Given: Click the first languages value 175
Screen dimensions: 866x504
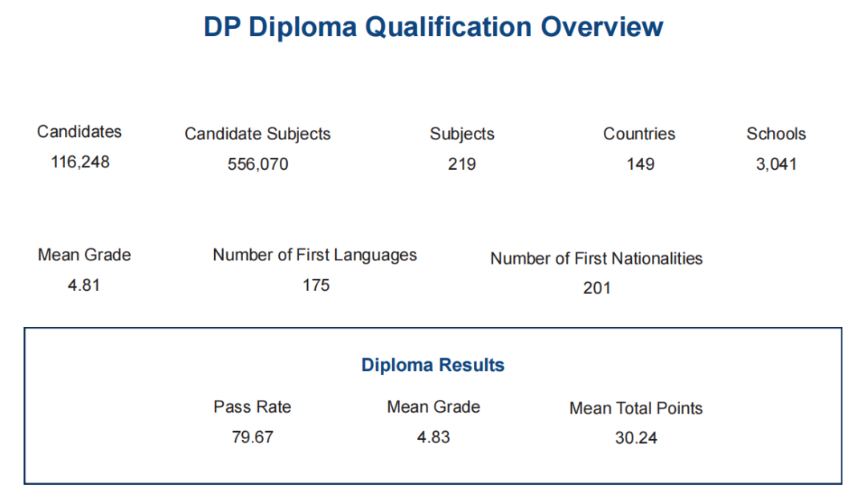Looking at the screenshot, I should click(316, 284).
